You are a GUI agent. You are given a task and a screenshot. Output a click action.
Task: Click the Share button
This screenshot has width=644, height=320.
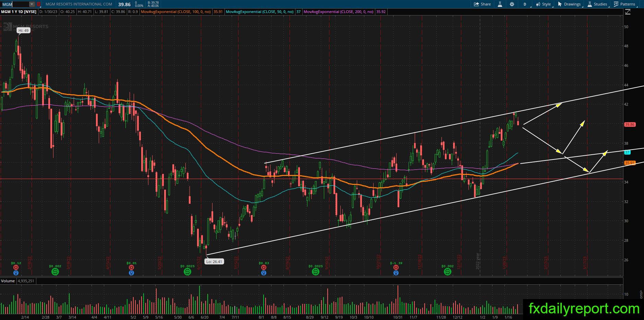click(x=482, y=4)
